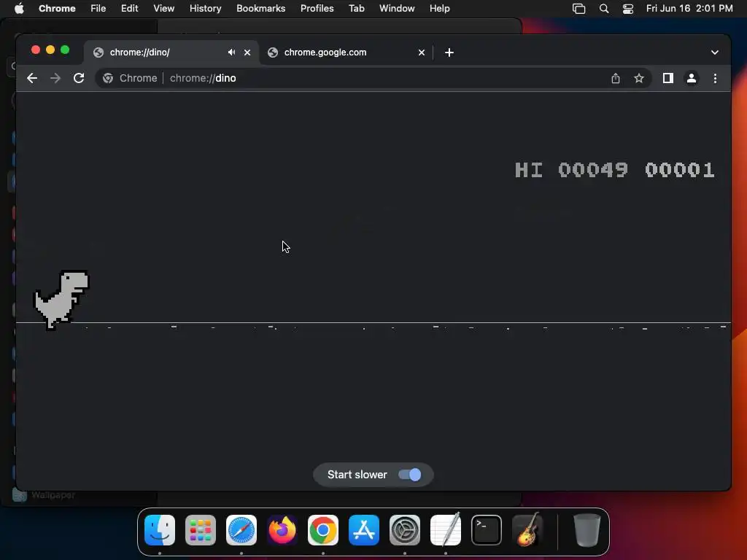The image size is (747, 560).
Task: Open the History menu
Action: pyautogui.click(x=205, y=9)
